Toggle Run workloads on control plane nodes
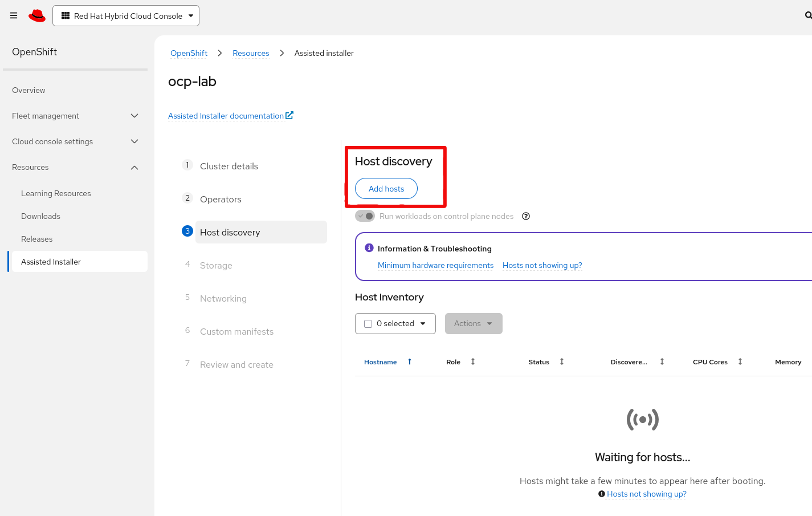 pyautogui.click(x=365, y=216)
